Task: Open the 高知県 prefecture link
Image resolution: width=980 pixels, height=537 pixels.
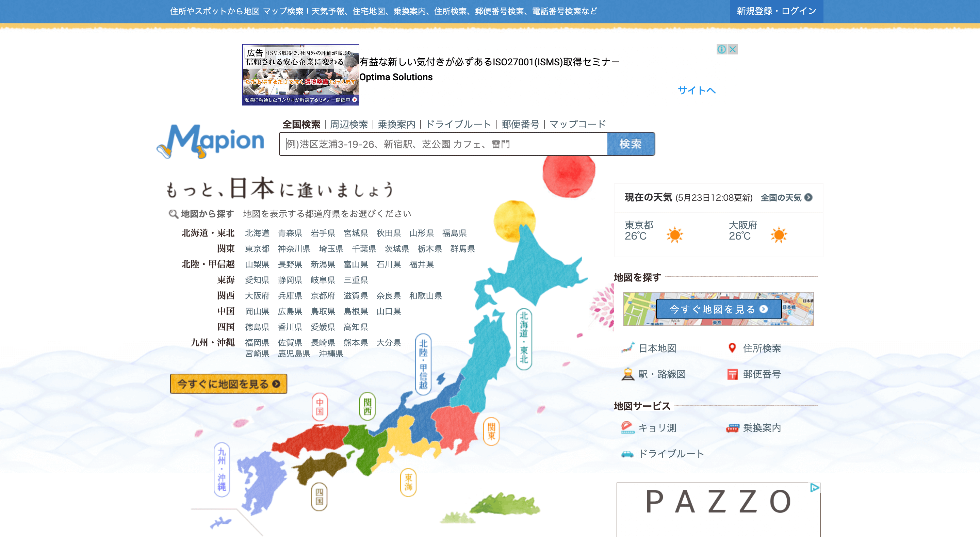Action: click(x=356, y=327)
